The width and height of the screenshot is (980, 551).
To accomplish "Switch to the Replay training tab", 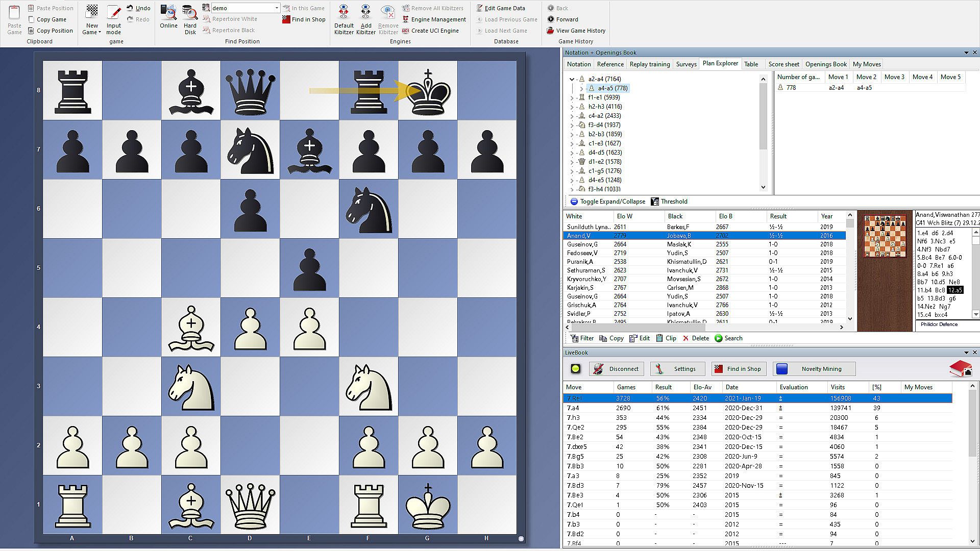I will pos(649,64).
